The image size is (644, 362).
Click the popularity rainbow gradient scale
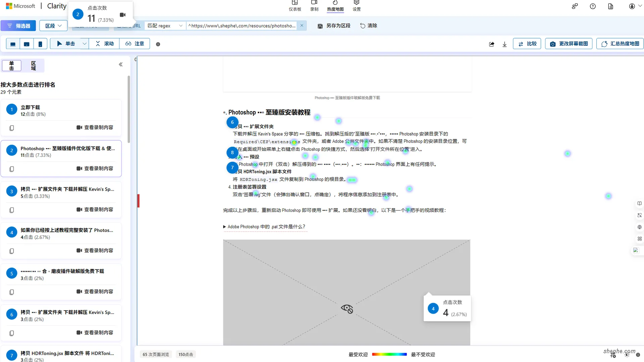tap(389, 354)
